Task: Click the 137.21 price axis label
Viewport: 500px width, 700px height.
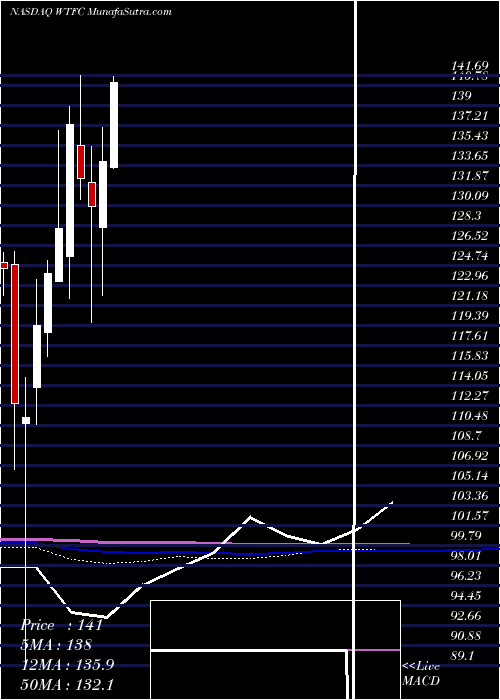Action: click(470, 116)
